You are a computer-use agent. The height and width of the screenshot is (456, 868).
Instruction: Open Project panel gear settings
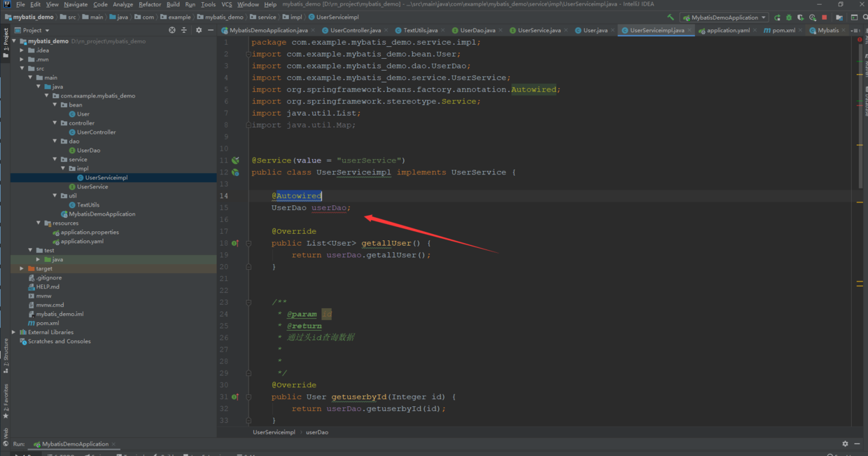pos(199,30)
